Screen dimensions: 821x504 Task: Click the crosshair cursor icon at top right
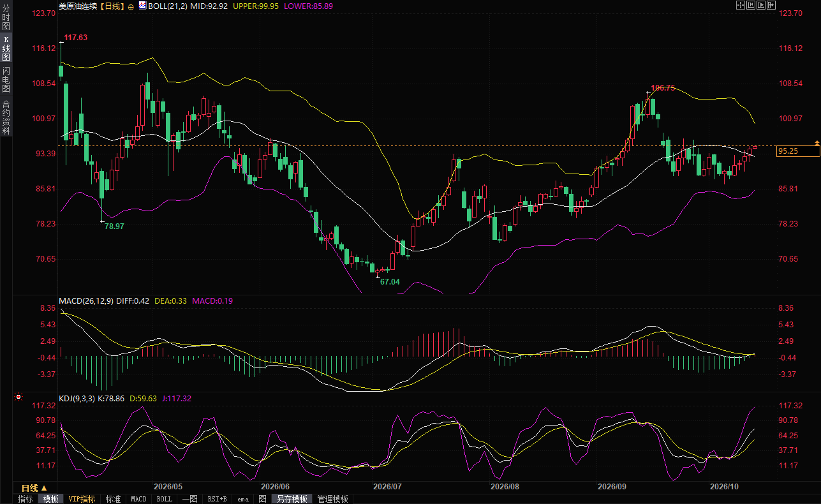[x=741, y=5]
